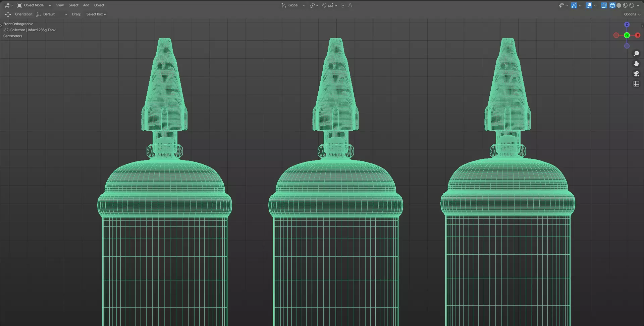Open selectability and visibility dropdown
The image size is (644, 326).
[563, 5]
